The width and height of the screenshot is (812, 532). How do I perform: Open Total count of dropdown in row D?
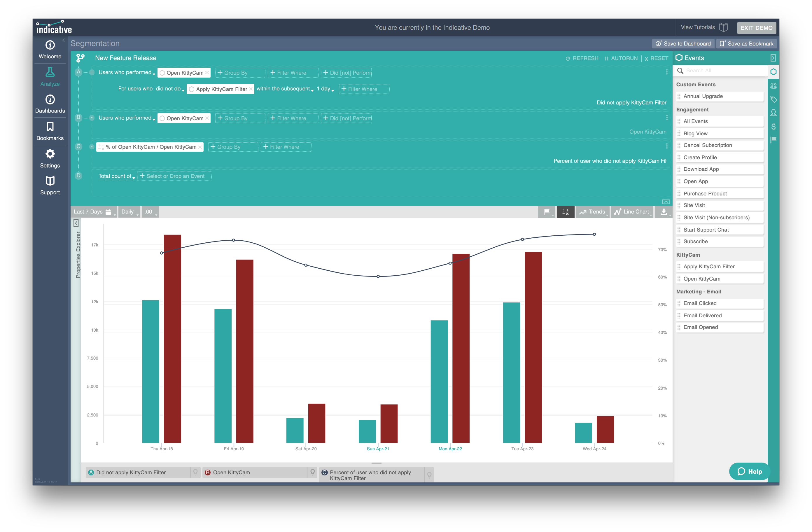117,176
